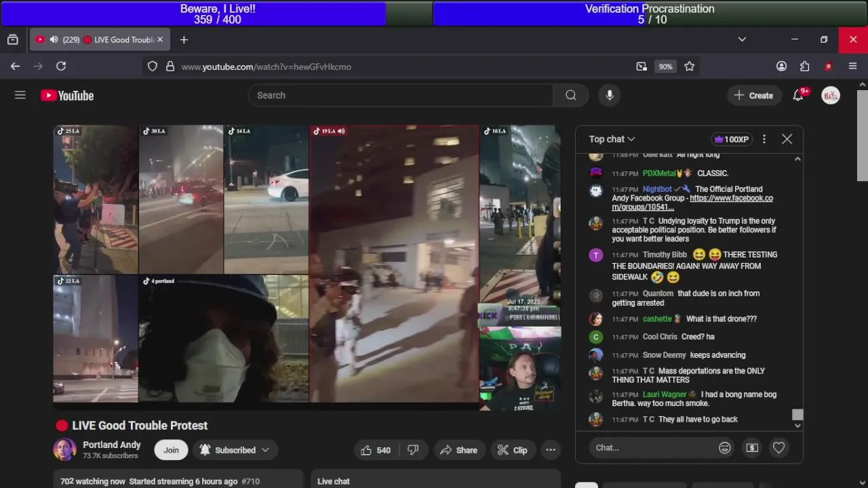Click the Verification Procrastination progress bar

coord(650,14)
